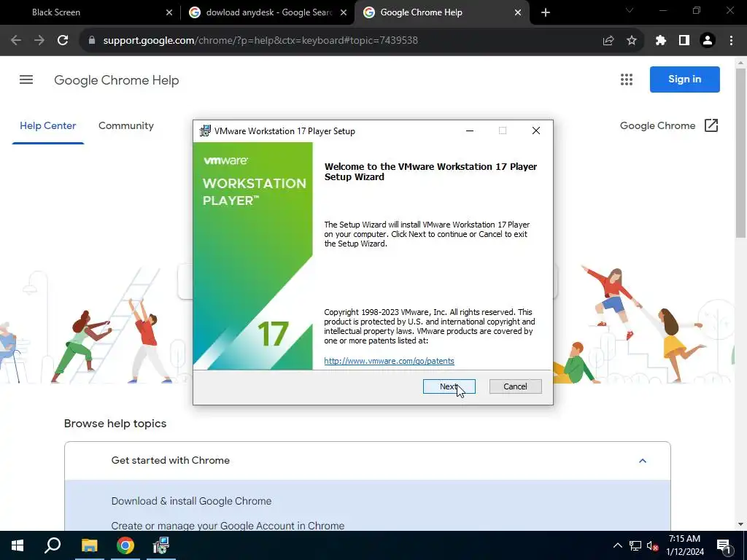The width and height of the screenshot is (747, 560).
Task: Open the Chrome profile avatar
Action: click(708, 40)
